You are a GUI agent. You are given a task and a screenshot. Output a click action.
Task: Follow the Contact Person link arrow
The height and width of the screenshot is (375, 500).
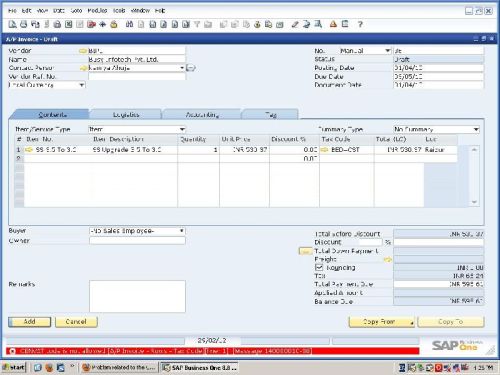[83, 68]
